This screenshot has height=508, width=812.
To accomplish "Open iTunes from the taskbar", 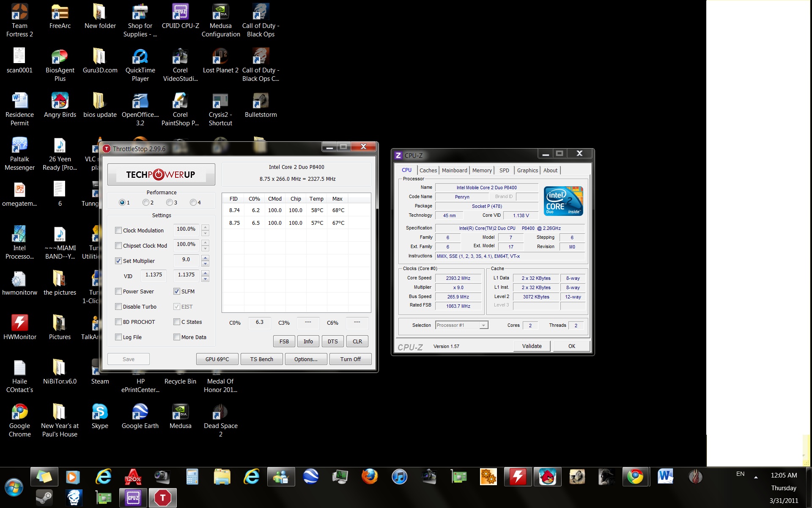I will [399, 477].
